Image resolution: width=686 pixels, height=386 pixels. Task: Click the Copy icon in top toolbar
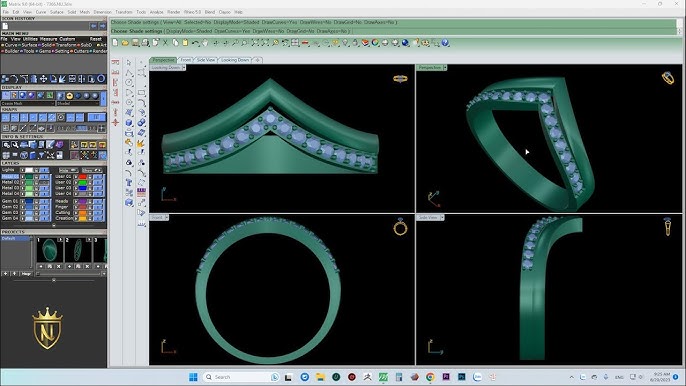coord(175,42)
